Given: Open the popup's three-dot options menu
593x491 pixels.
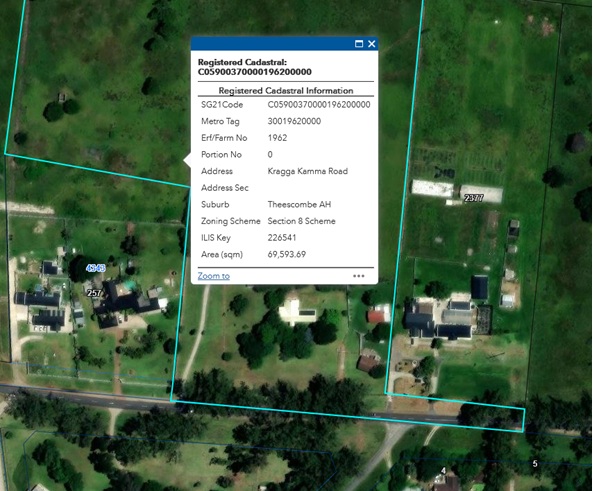Looking at the screenshot, I should tap(359, 276).
